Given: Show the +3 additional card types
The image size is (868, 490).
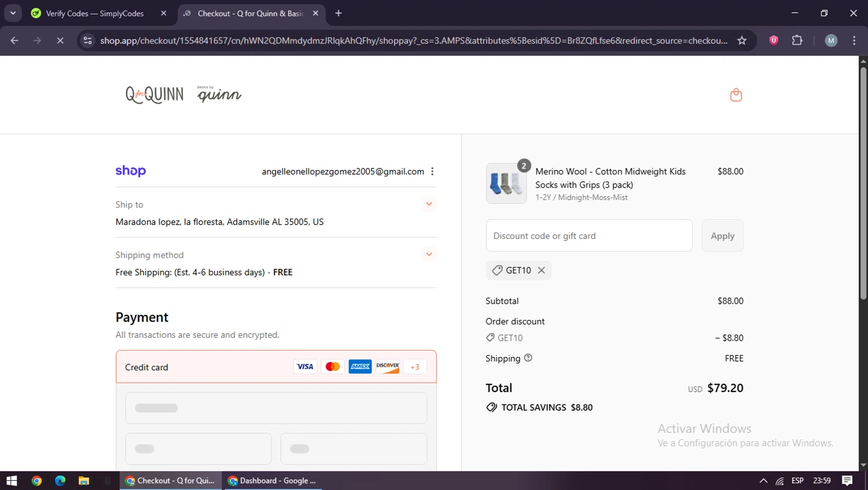Looking at the screenshot, I should click(415, 367).
